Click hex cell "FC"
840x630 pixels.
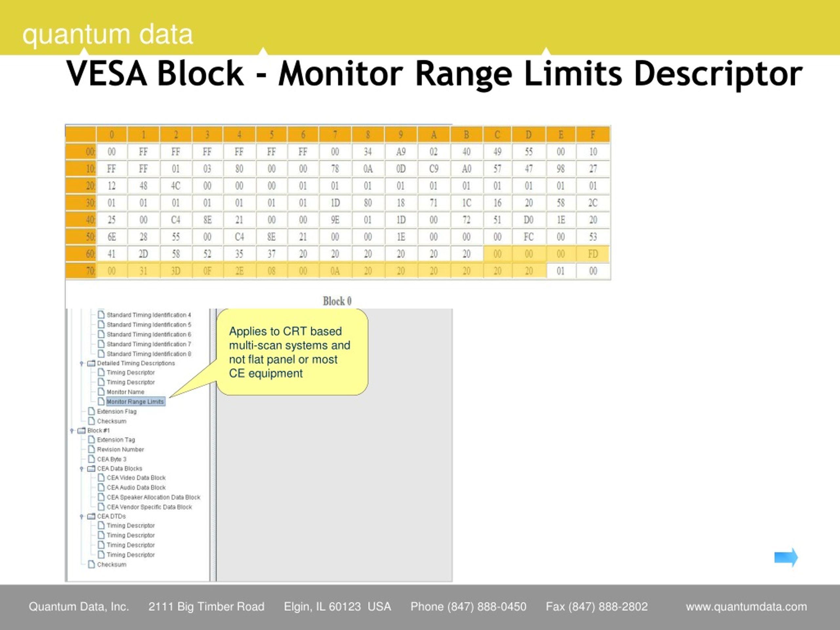[529, 237]
